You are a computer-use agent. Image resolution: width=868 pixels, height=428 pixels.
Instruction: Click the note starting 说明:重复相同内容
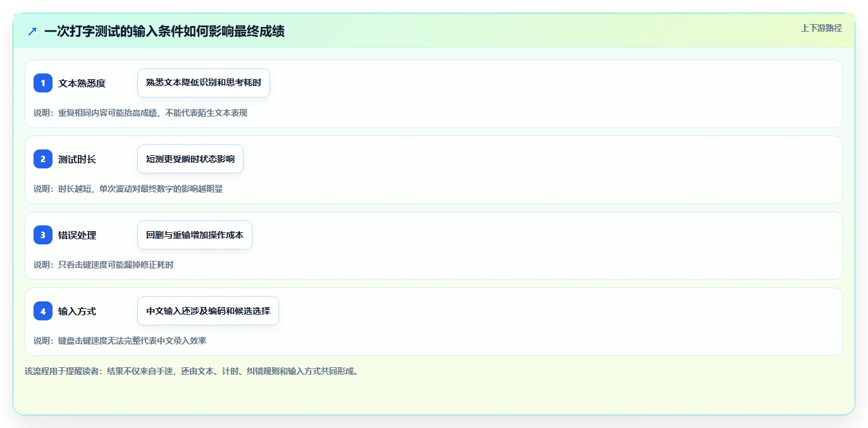point(140,113)
